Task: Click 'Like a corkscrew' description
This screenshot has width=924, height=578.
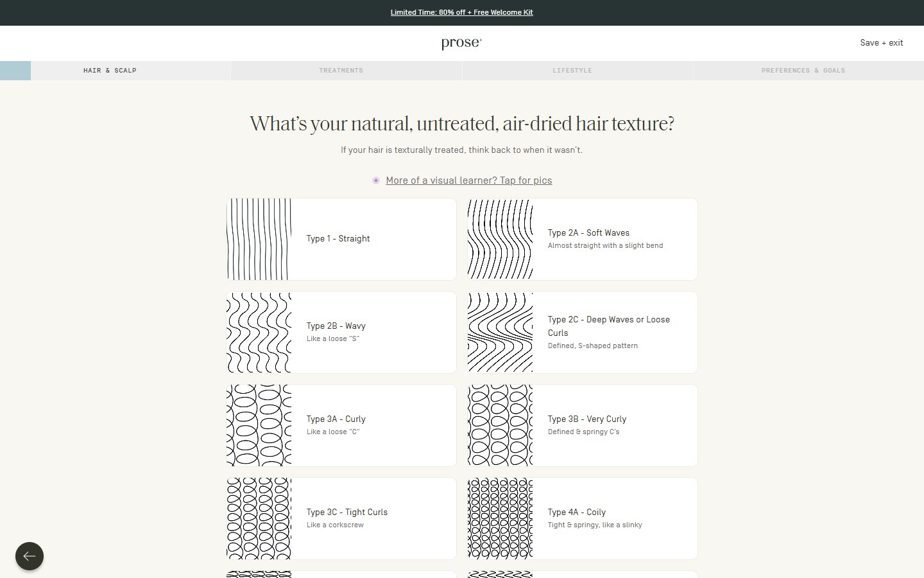Action: click(x=335, y=525)
